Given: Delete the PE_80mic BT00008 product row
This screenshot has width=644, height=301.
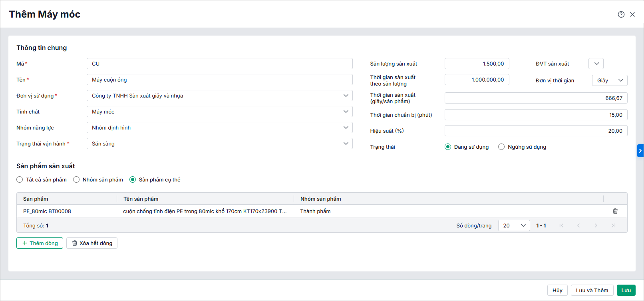Looking at the screenshot, I should click(x=615, y=211).
